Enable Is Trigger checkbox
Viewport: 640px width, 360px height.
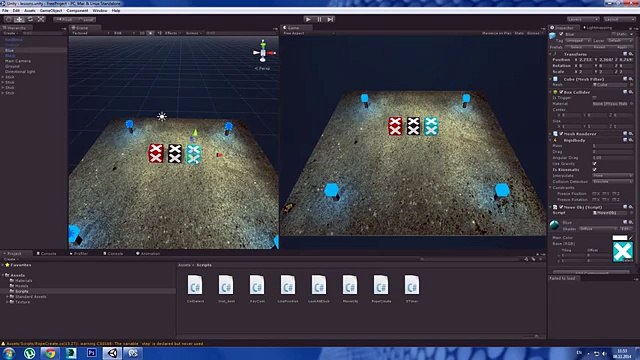(x=595, y=98)
